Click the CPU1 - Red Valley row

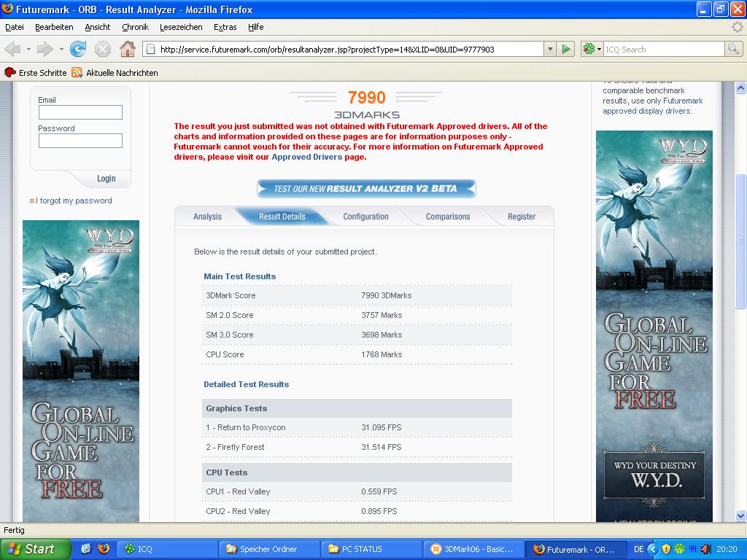pos(357,491)
